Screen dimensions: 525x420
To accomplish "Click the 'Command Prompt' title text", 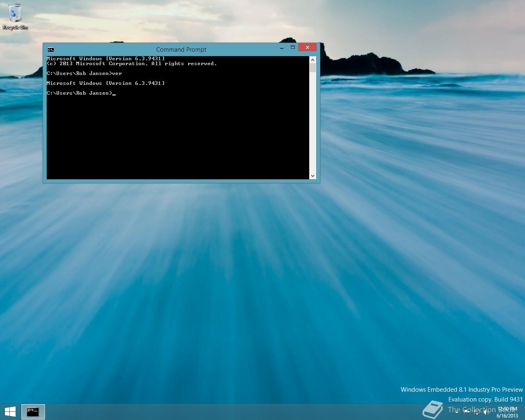I will [181, 50].
